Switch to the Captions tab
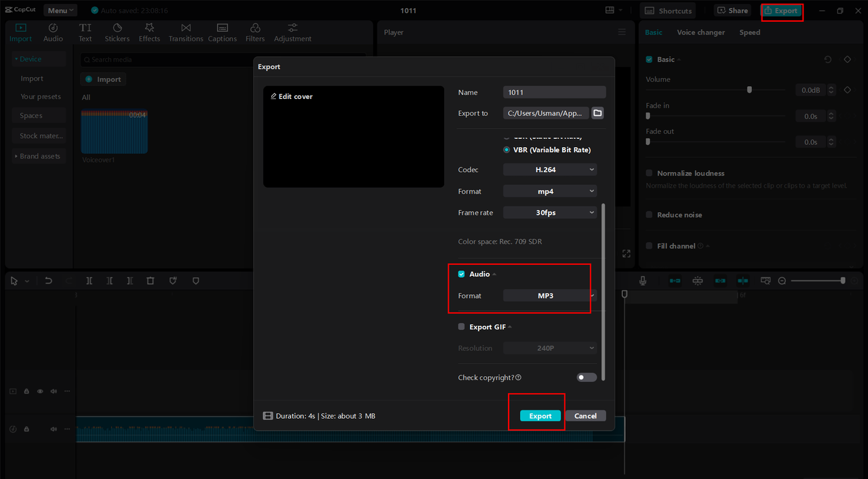This screenshot has width=868, height=479. click(222, 33)
